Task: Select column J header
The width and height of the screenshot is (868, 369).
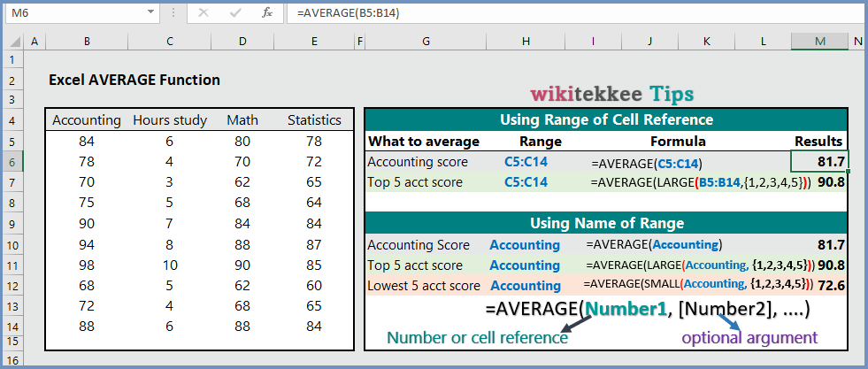Action: pyautogui.click(x=649, y=41)
